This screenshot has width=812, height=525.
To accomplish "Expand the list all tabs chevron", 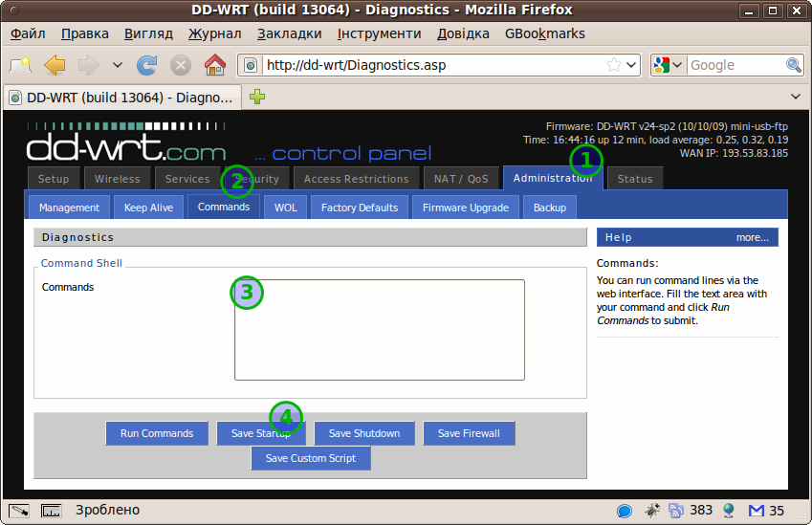I will tap(796, 97).
